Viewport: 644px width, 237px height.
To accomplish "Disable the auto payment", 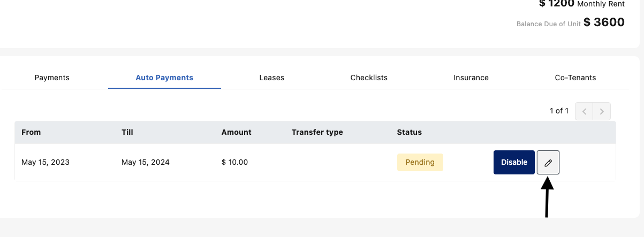I will 514,162.
